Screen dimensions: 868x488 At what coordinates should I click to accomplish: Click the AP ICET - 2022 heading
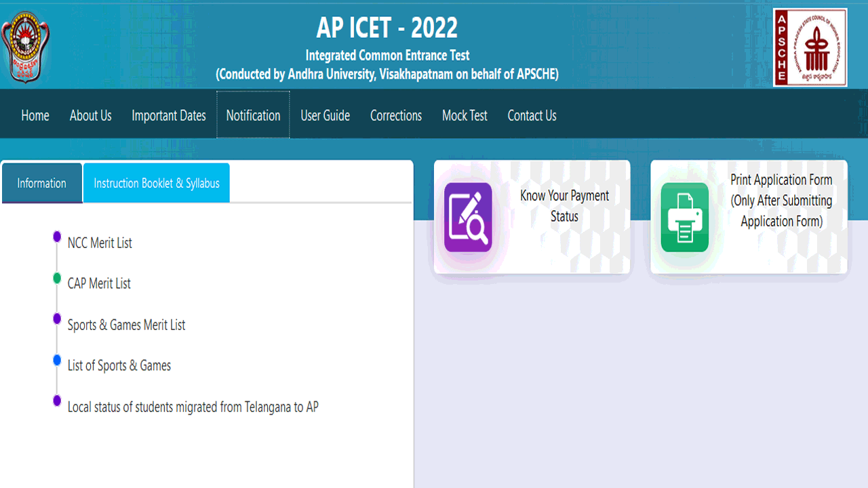[387, 28]
